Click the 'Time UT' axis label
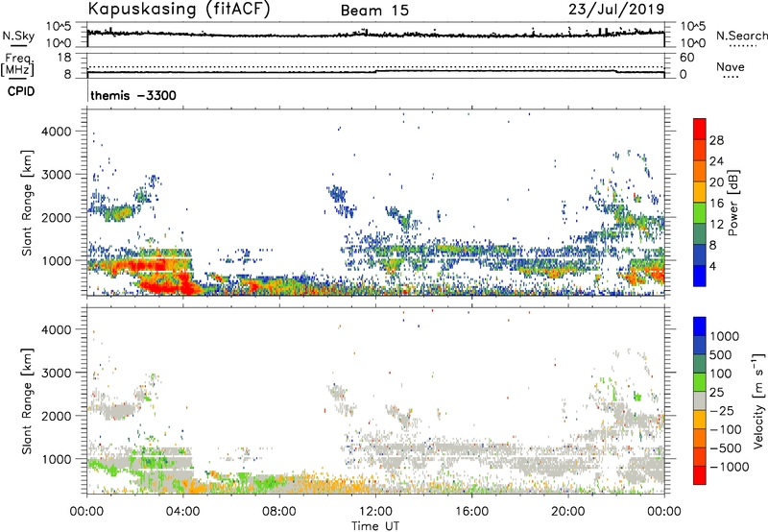Screen dimensions: 768x532 (x=375, y=525)
